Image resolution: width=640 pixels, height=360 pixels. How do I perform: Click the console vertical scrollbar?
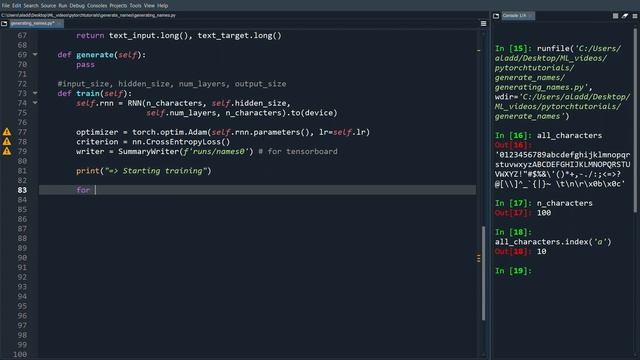(x=635, y=120)
